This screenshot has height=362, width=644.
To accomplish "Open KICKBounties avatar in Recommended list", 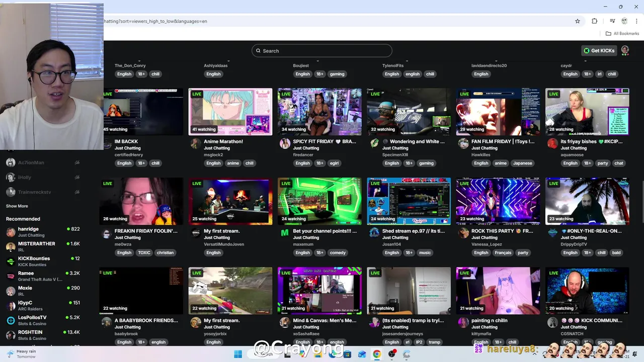I will coord(11,261).
